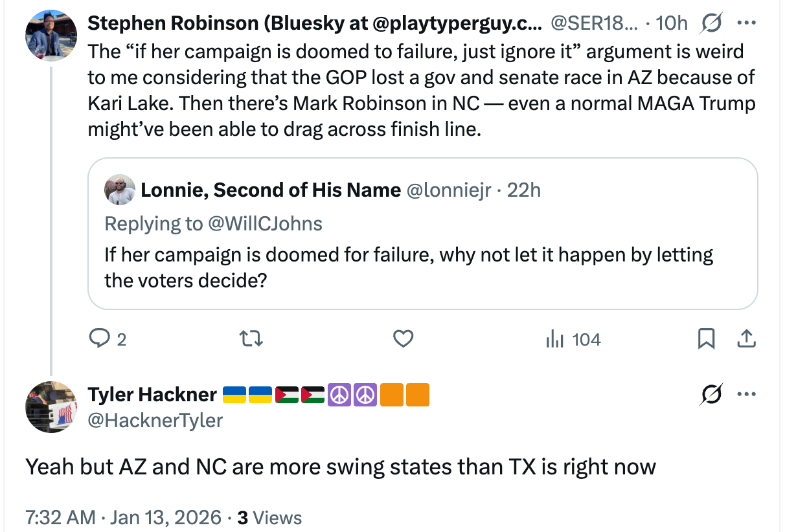This screenshot has height=532, width=785.
Task: Share Stephen Robinson's post
Action: (745, 338)
